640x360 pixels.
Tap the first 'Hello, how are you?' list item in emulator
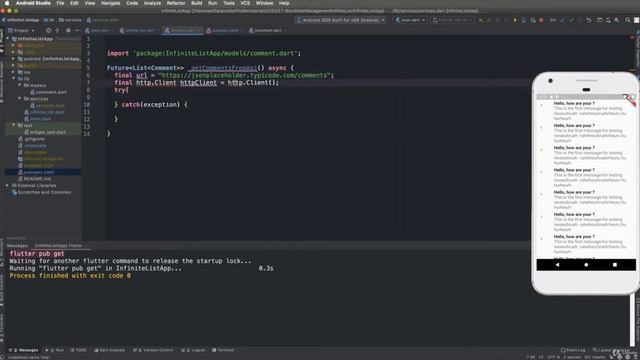pyautogui.click(x=586, y=111)
